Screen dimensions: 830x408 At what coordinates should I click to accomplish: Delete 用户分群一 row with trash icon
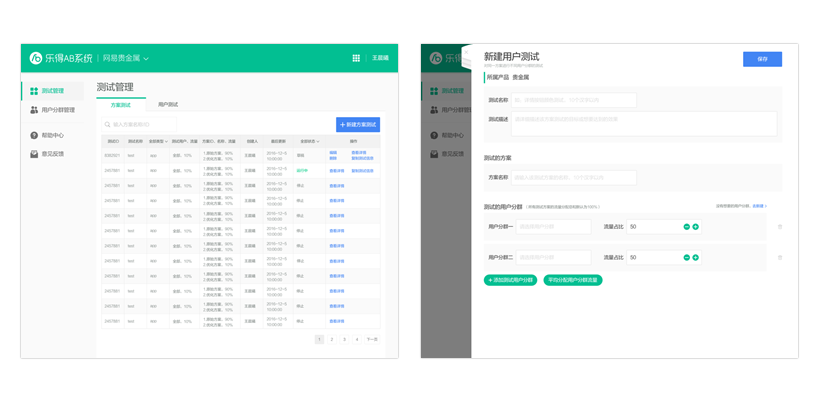(x=780, y=227)
